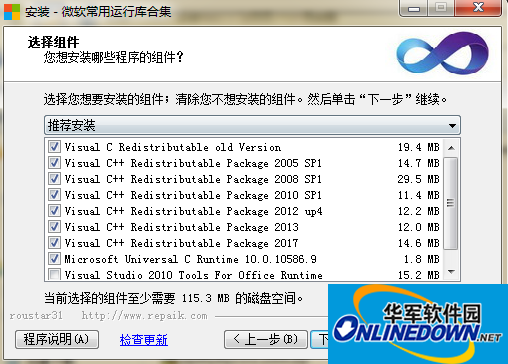This screenshot has width=508, height=364.
Task: Go back with 上一步(B) button
Action: pos(266,339)
